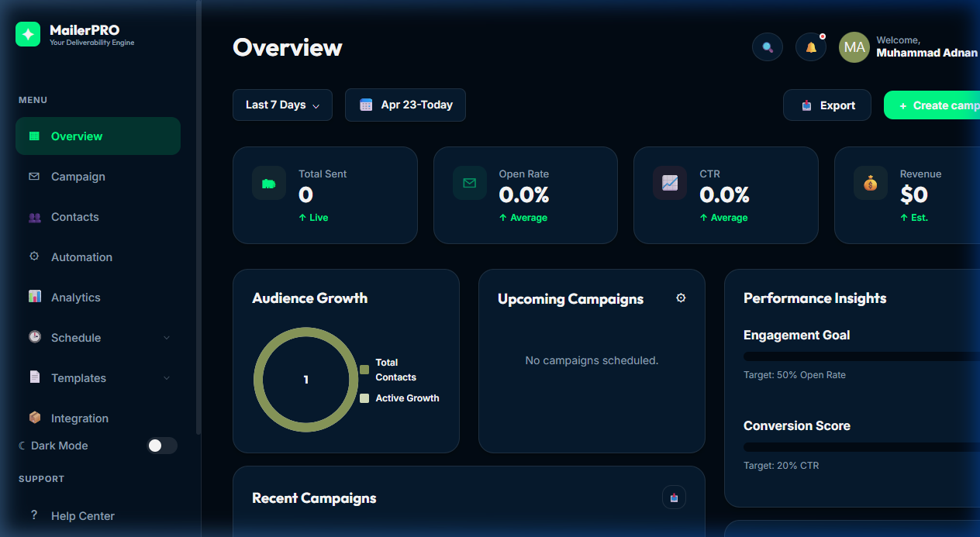Screen dimensions: 980x537
Task: Select Automation in the sidebar
Action: coord(81,257)
